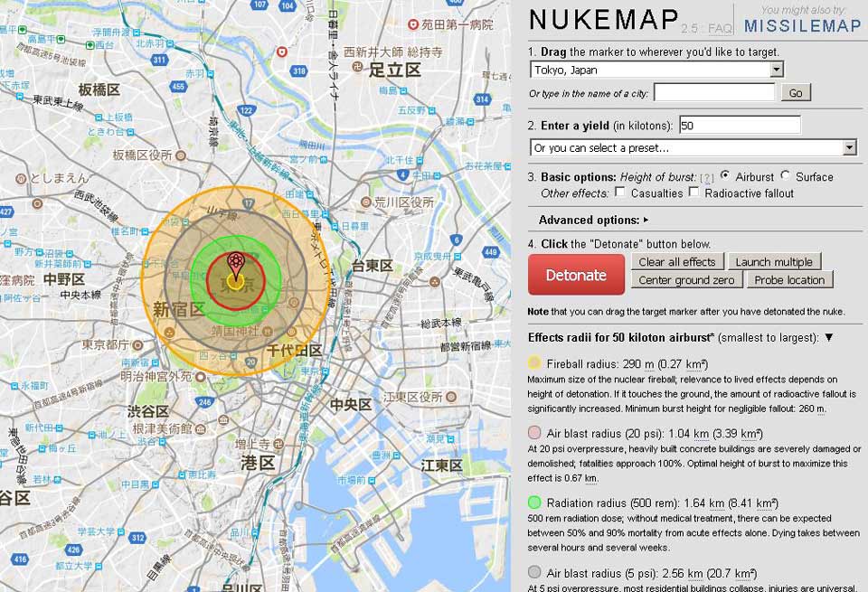The height and width of the screenshot is (592, 868).
Task: Click the route 318 highway shield
Action: click(299, 70)
